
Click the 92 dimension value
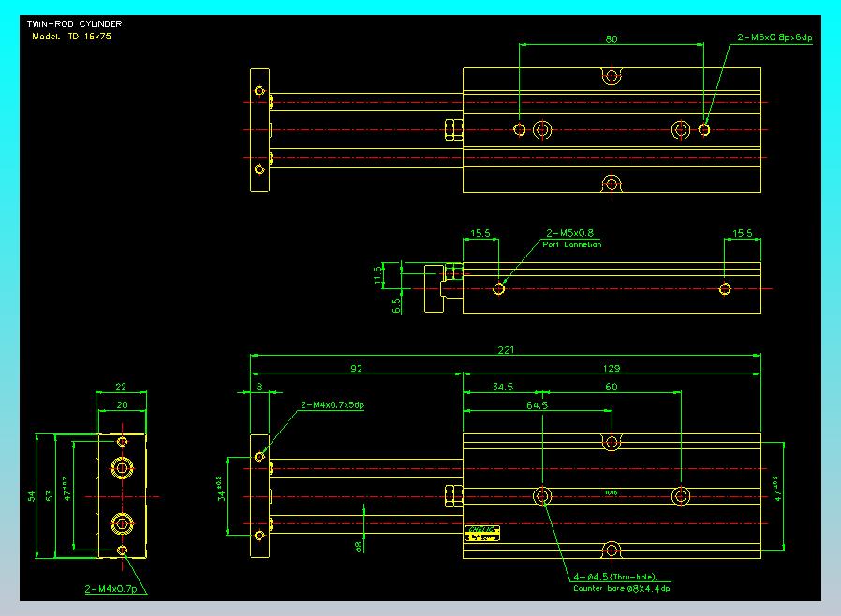356,368
